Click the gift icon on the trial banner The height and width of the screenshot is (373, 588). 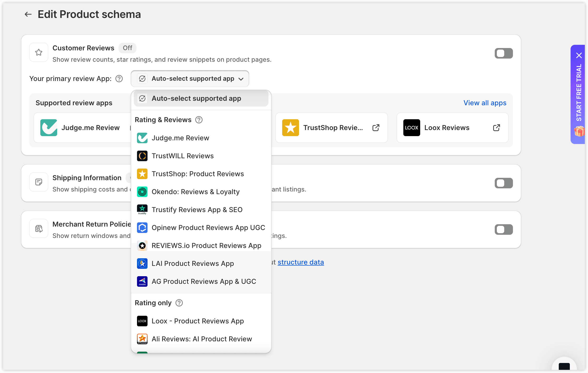click(x=579, y=131)
